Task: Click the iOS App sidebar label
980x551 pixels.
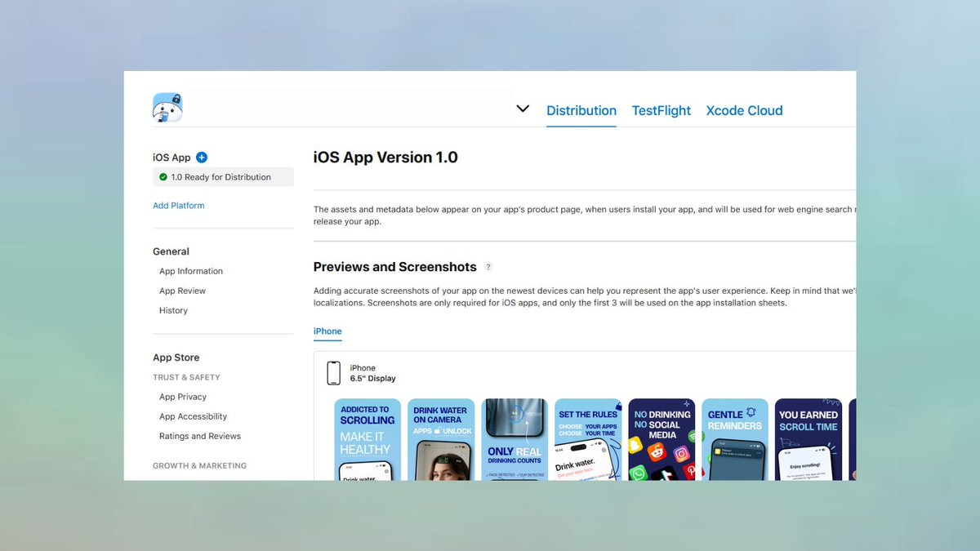Action: click(x=171, y=158)
